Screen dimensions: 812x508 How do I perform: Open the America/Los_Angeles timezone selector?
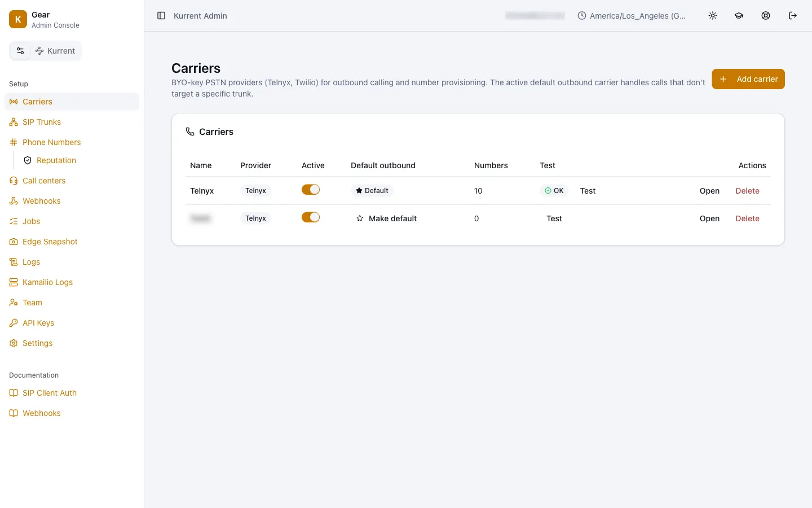pyautogui.click(x=632, y=16)
